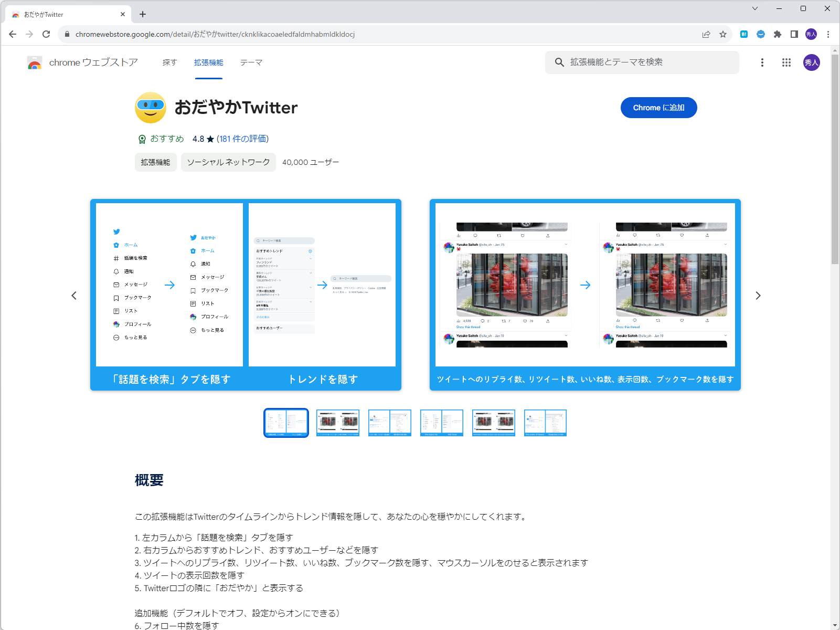The width and height of the screenshot is (840, 630).
Task: Select the second screenshot thumbnail
Action: (x=337, y=423)
